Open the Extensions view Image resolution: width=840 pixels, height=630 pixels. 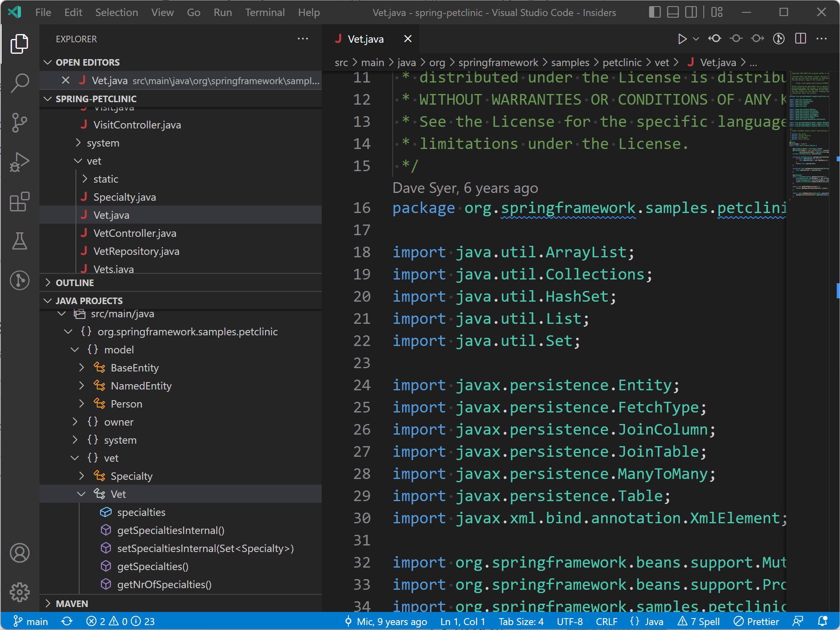pyautogui.click(x=19, y=202)
